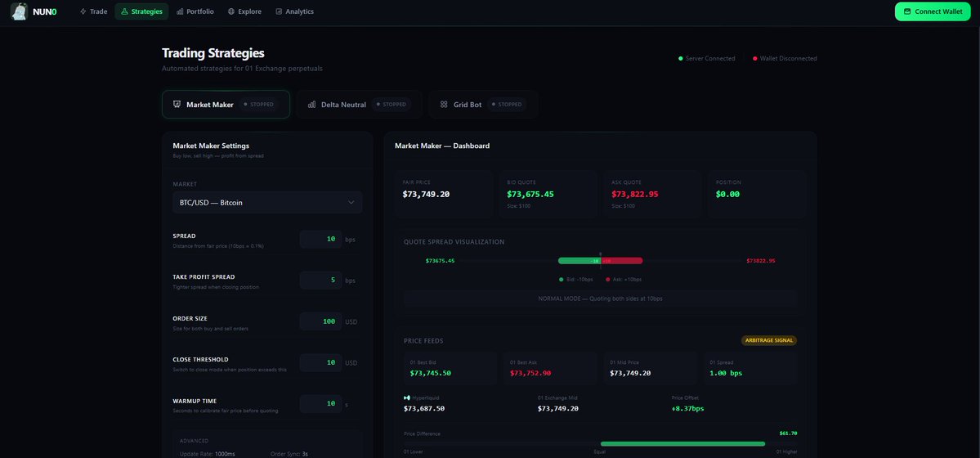
Task: Edit the Close Threshold field
Action: tap(320, 363)
